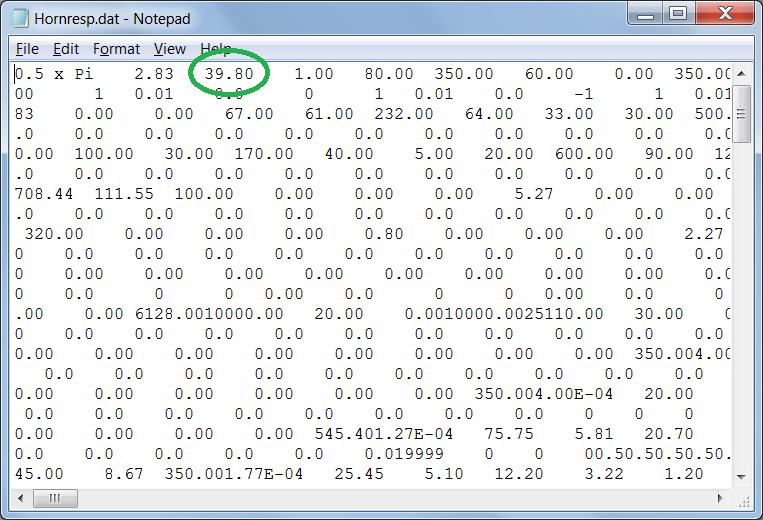
Task: Open the Help menu
Action: pyautogui.click(x=216, y=49)
